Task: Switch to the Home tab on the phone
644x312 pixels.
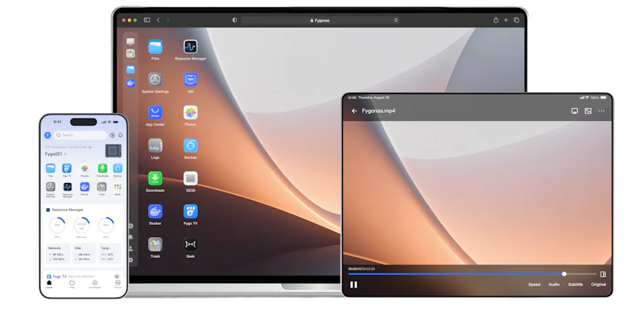Action: coord(49,284)
